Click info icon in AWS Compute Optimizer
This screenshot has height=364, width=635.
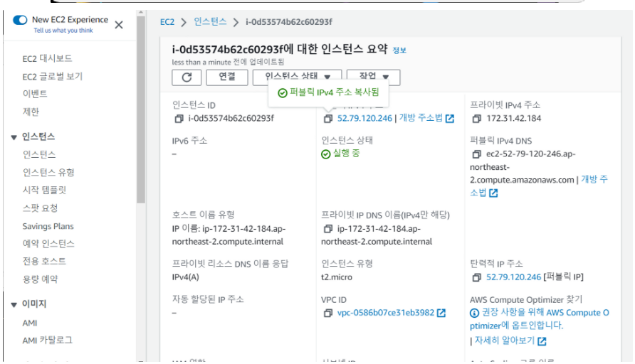click(x=474, y=313)
